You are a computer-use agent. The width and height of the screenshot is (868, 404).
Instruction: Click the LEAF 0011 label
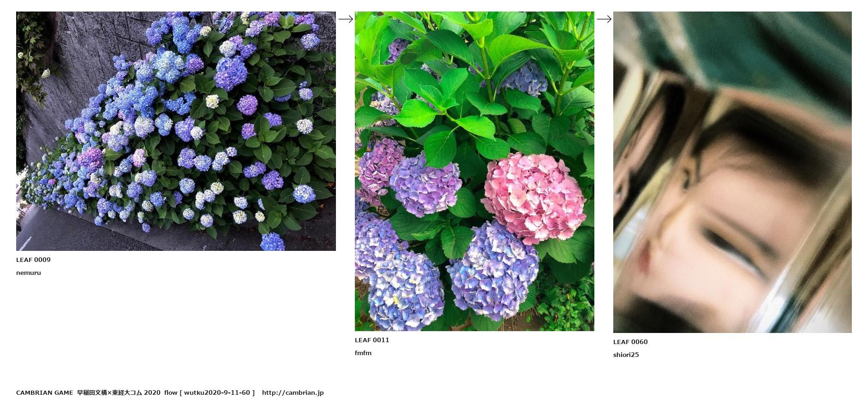[x=372, y=340]
